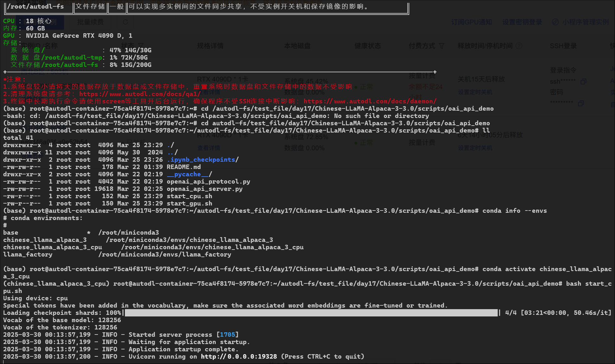Image resolution: width=615 pixels, height=364 pixels.
Task: Click the 小程序管理实例 mini-program icon
Action: pyautogui.click(x=555, y=22)
